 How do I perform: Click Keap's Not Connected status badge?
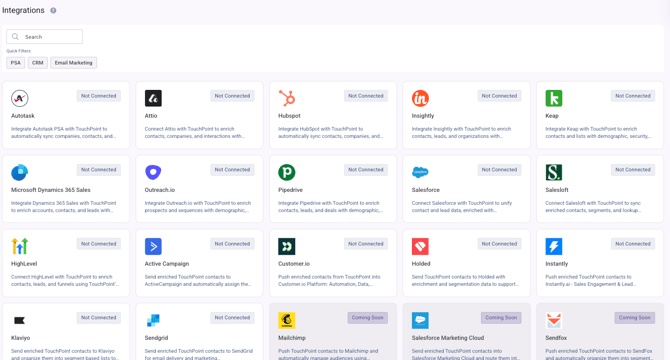coord(633,96)
